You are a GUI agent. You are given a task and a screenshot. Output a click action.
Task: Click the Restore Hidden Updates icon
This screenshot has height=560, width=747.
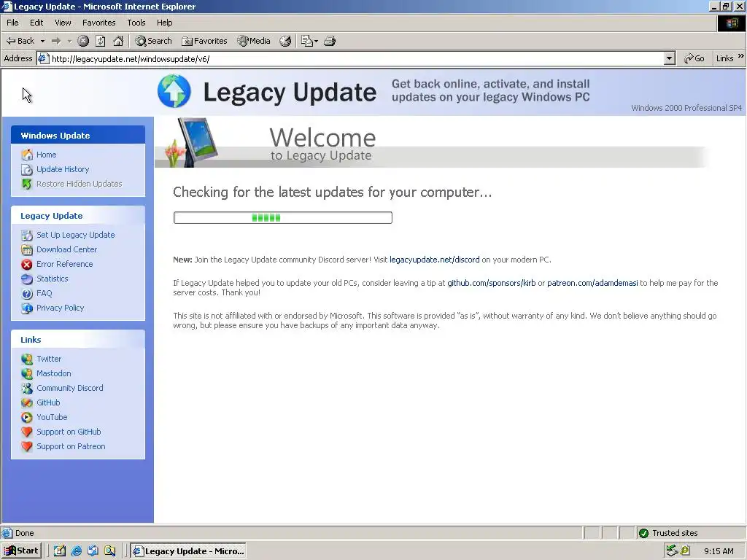(x=27, y=184)
